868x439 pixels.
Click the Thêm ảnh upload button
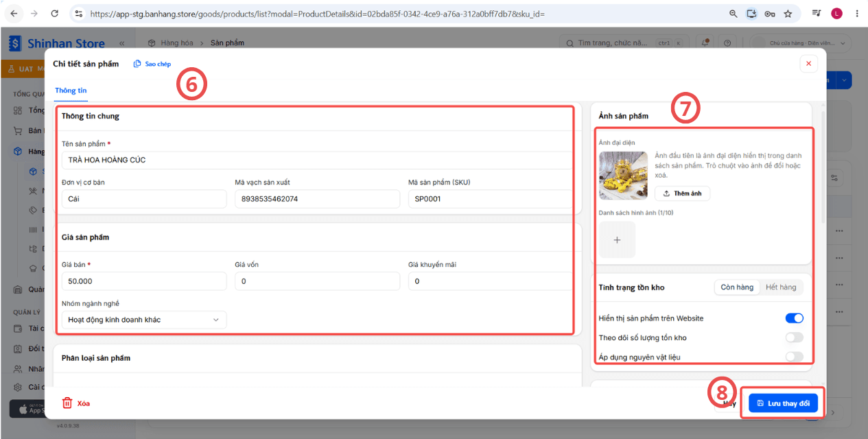[x=682, y=193]
